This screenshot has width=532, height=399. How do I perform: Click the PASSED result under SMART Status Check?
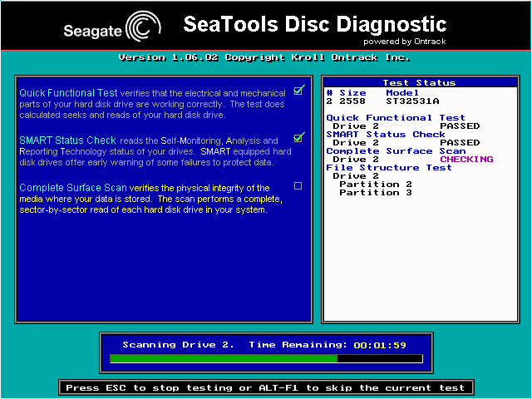click(460, 143)
